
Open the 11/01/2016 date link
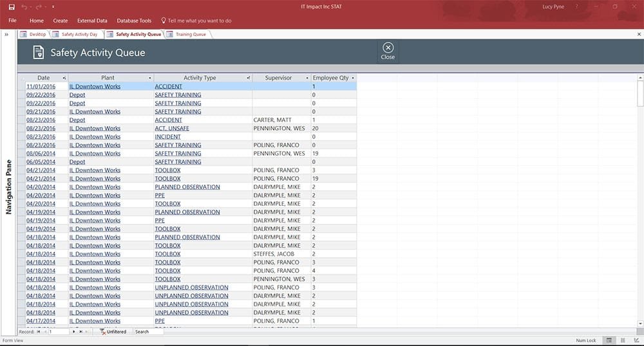point(41,86)
